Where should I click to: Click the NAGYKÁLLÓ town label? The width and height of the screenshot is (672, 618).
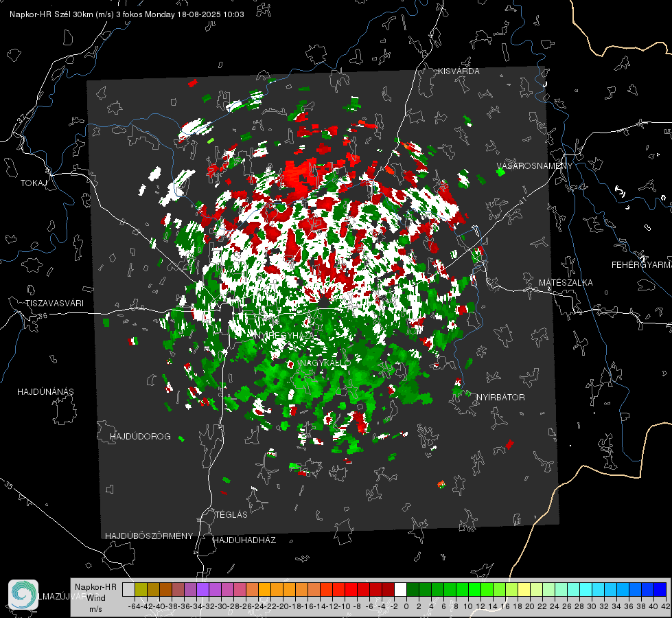coord(325,363)
